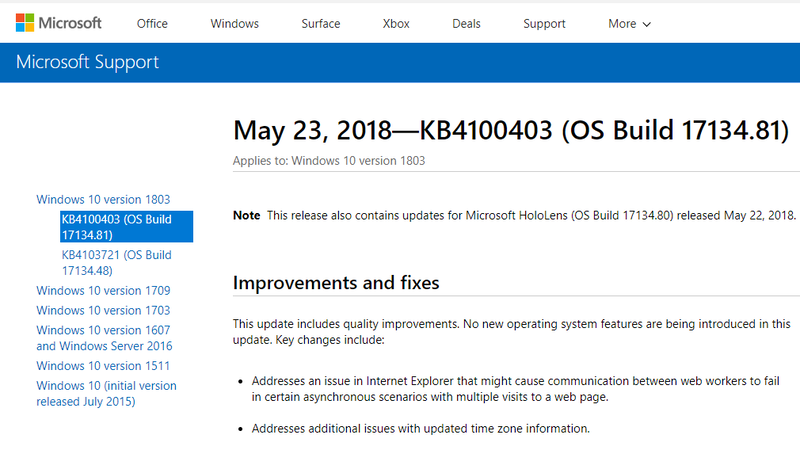This screenshot has height=450, width=800.
Task: Open the Support navigation link
Action: (544, 24)
